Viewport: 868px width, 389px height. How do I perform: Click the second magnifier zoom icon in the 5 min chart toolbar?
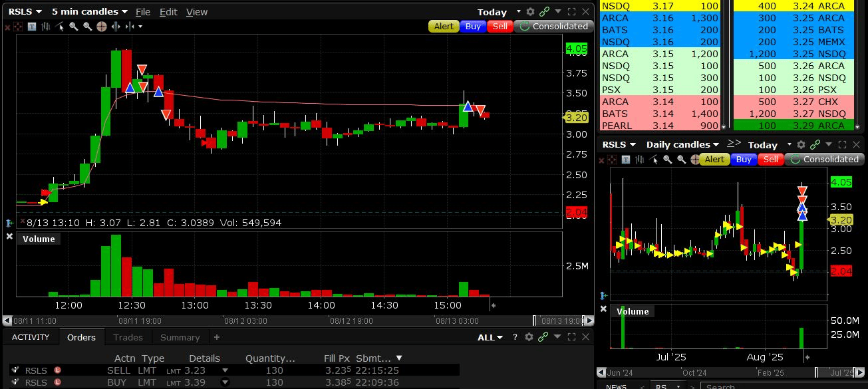pos(88,27)
